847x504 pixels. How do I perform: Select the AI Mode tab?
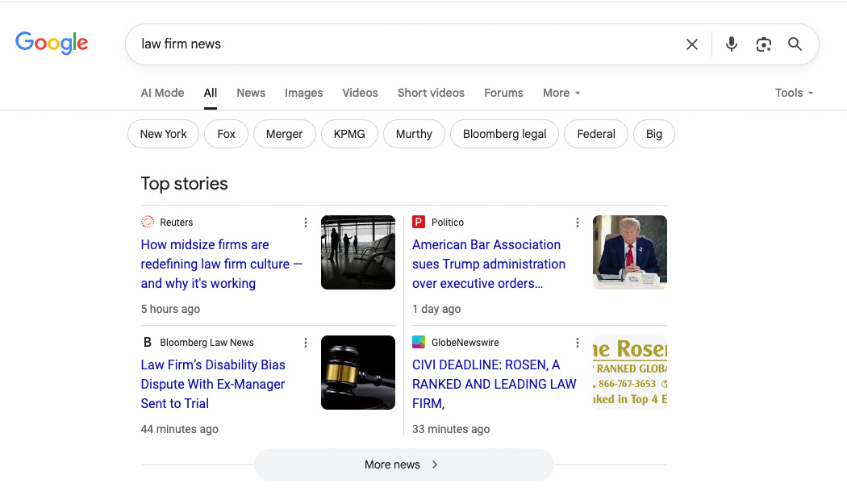[x=162, y=93]
